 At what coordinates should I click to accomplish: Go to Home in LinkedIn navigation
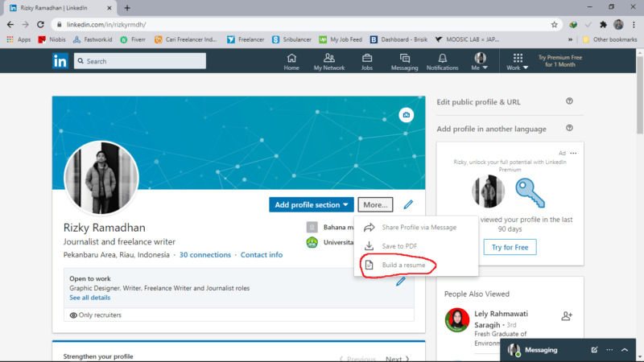pos(291,62)
